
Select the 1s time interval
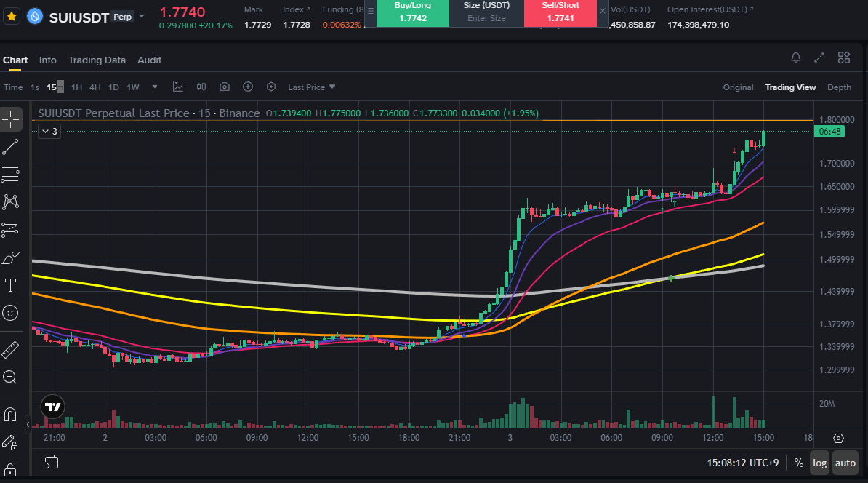tap(35, 87)
